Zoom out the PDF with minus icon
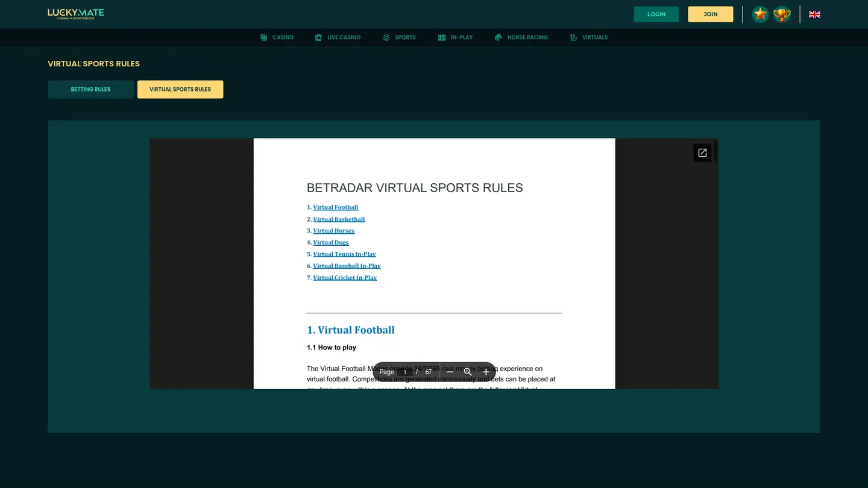The width and height of the screenshot is (868, 488). click(x=450, y=372)
